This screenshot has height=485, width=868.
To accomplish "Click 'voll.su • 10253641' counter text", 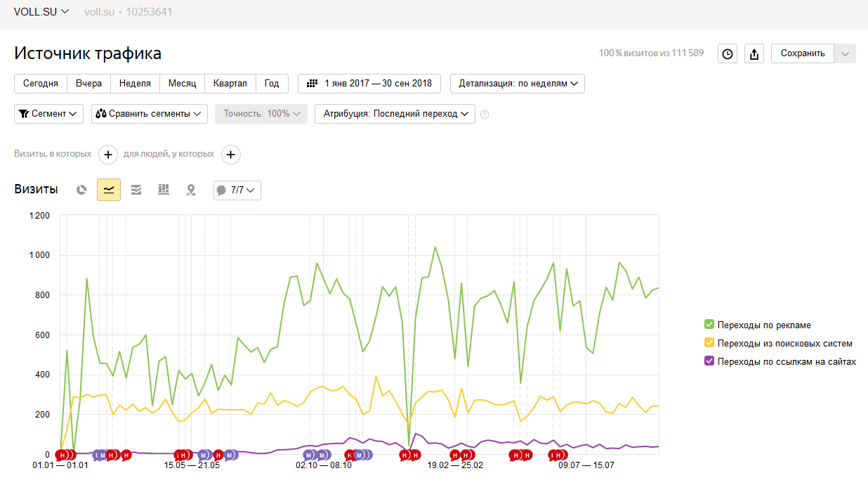I will tap(128, 12).
